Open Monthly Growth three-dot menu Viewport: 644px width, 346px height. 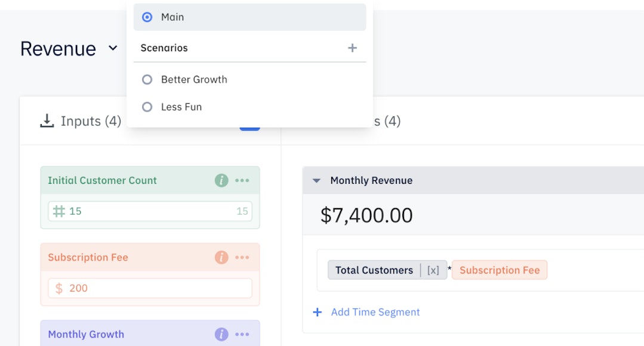point(242,335)
